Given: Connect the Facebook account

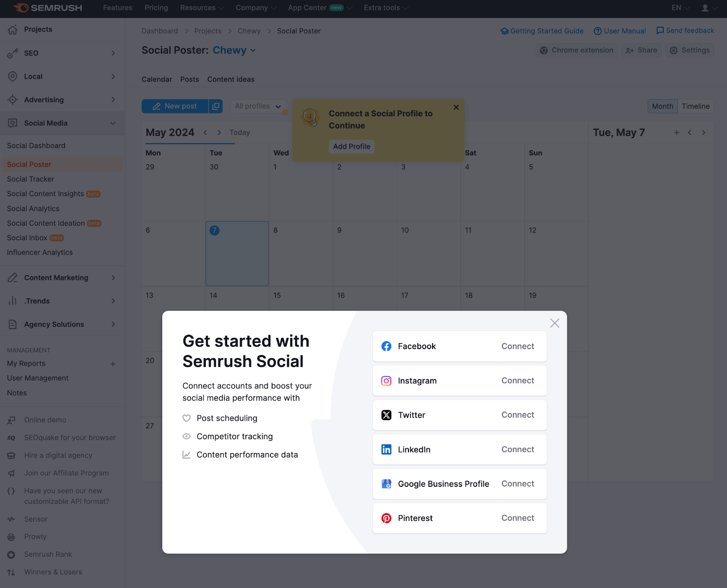Looking at the screenshot, I should coord(518,346).
